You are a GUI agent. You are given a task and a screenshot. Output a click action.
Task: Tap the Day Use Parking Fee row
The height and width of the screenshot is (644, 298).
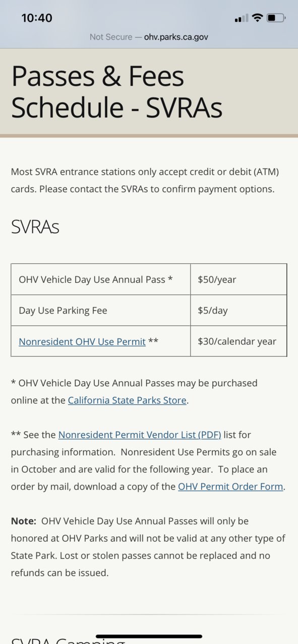click(149, 311)
